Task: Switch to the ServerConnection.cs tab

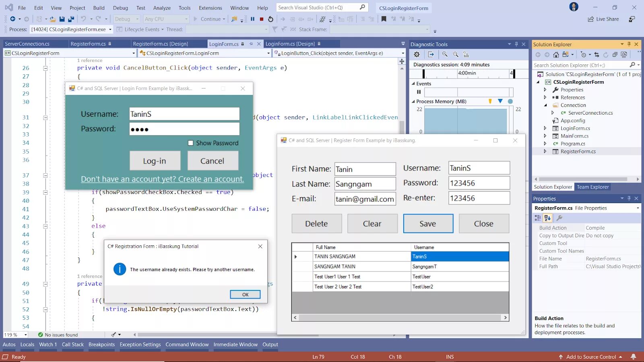Action: click(27, 44)
